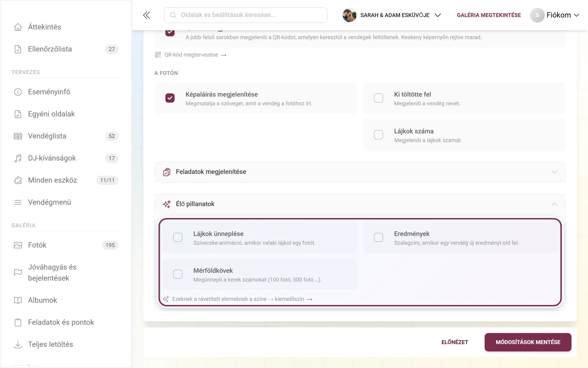Expand the Feladatok megjelenítése section chevron
This screenshot has height=368, width=588.
tap(554, 172)
